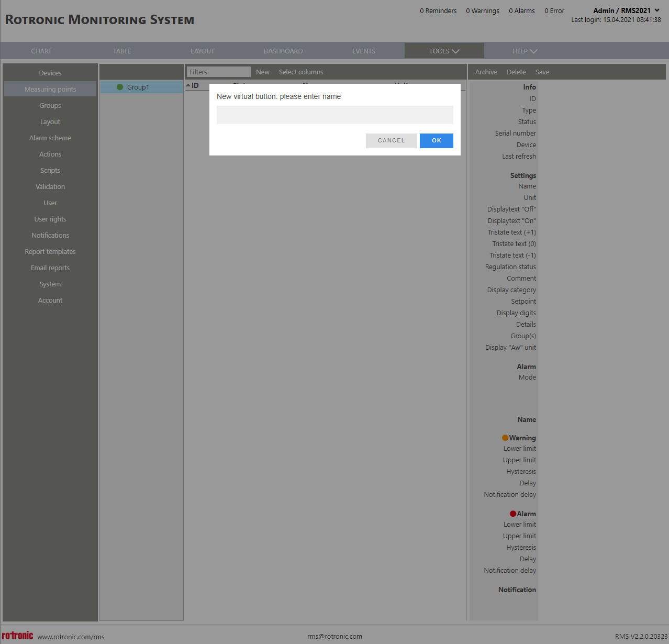Click the red Alarm indicator dot
669x644 pixels.
pos(513,514)
